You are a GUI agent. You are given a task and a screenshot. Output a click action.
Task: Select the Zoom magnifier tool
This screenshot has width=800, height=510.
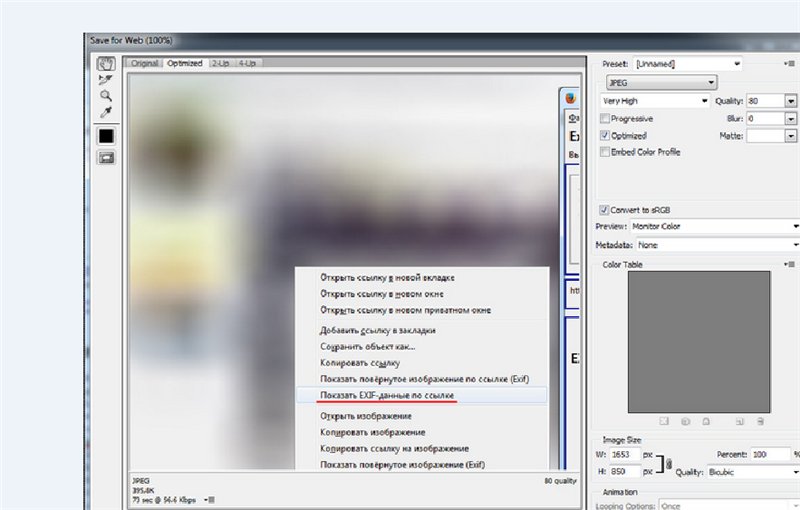click(106, 95)
